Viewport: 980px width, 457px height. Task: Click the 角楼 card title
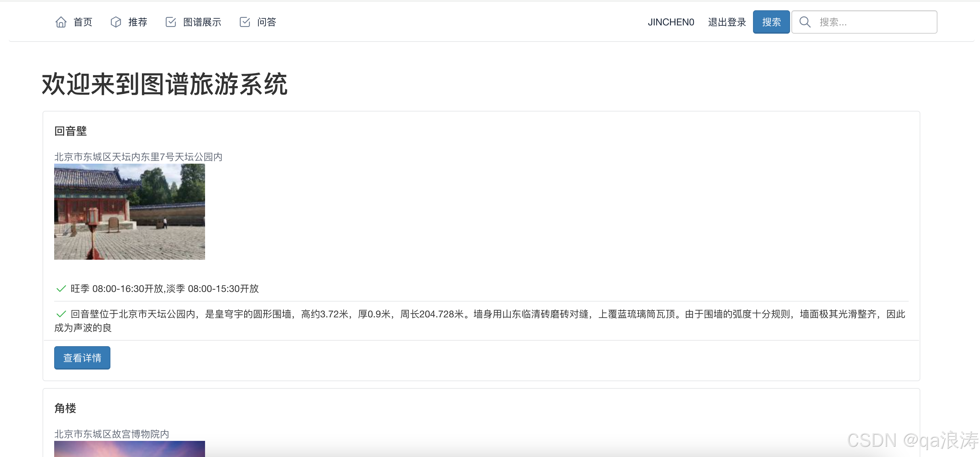pyautogui.click(x=65, y=408)
